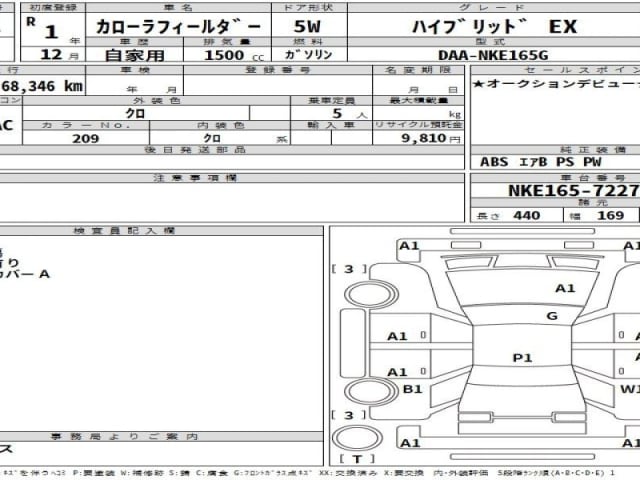Select the A1 mark on the hood

coord(565,289)
